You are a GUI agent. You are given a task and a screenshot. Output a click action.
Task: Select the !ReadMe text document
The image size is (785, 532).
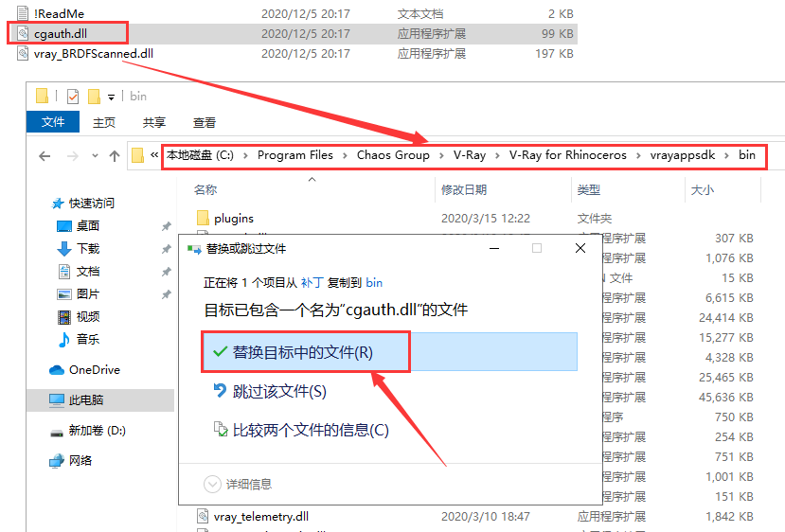click(59, 13)
